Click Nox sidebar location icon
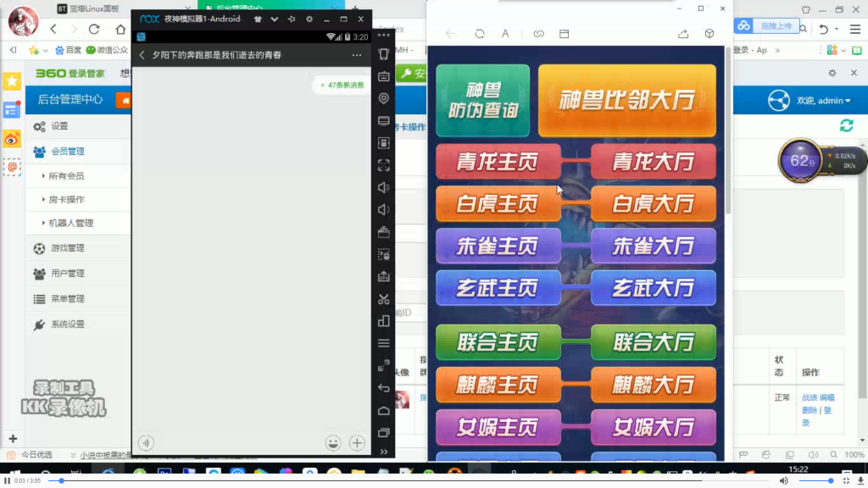The height and width of the screenshot is (488, 868). tap(384, 98)
